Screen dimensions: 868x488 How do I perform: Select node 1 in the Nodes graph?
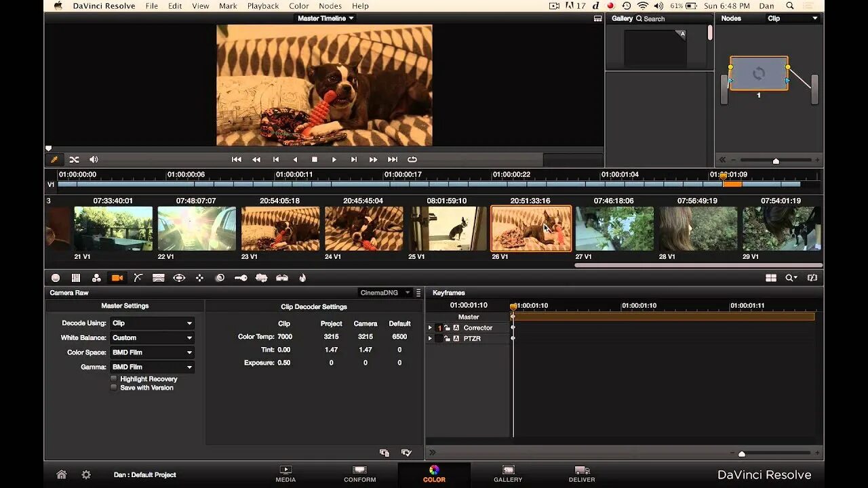(759, 73)
